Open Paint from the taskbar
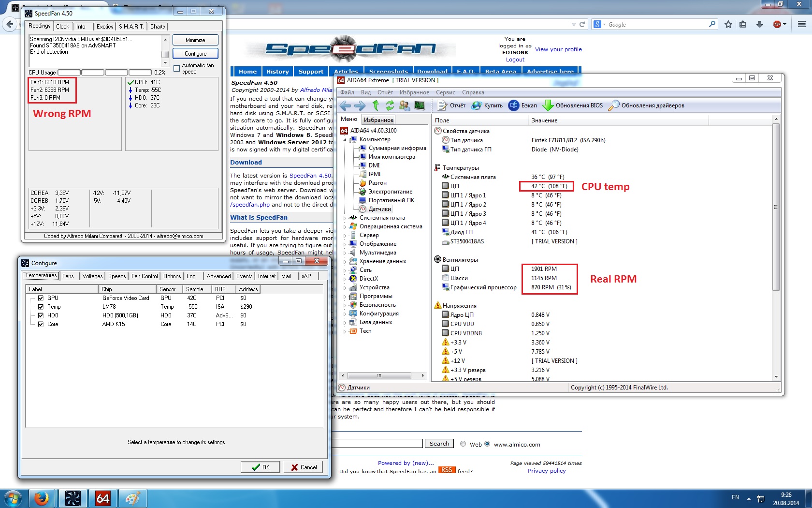 click(132, 498)
